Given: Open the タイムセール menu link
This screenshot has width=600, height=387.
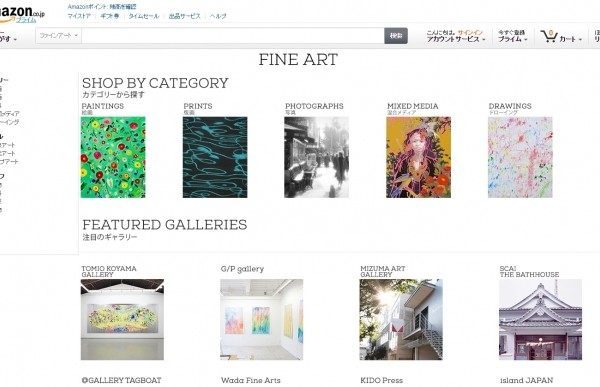Looking at the screenshot, I should click(x=143, y=16).
